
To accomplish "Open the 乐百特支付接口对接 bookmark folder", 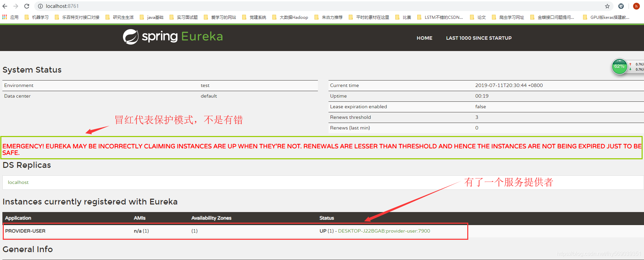I will point(77,17).
